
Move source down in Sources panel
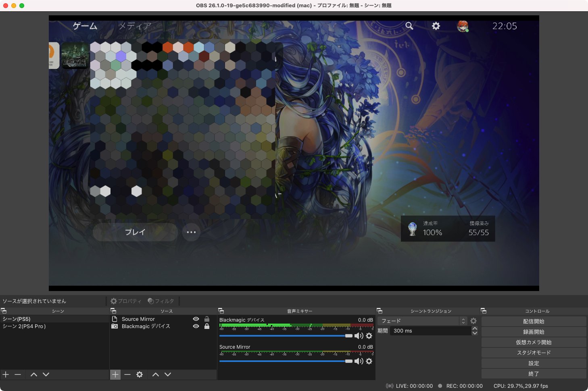(x=168, y=374)
